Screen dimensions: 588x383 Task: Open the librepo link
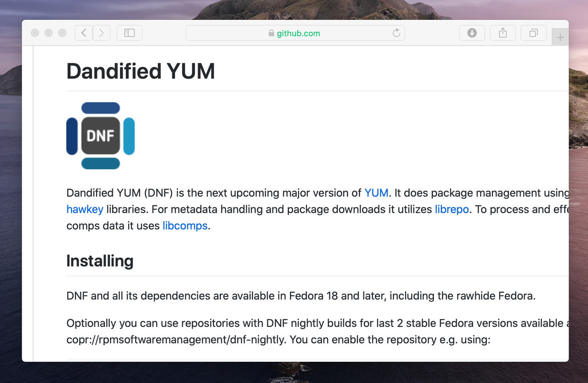tap(452, 209)
